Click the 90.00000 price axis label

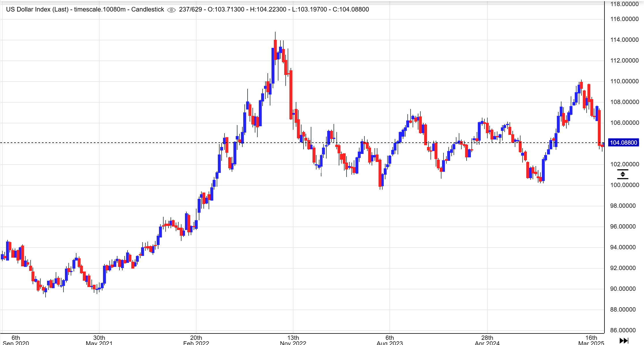[x=623, y=289]
